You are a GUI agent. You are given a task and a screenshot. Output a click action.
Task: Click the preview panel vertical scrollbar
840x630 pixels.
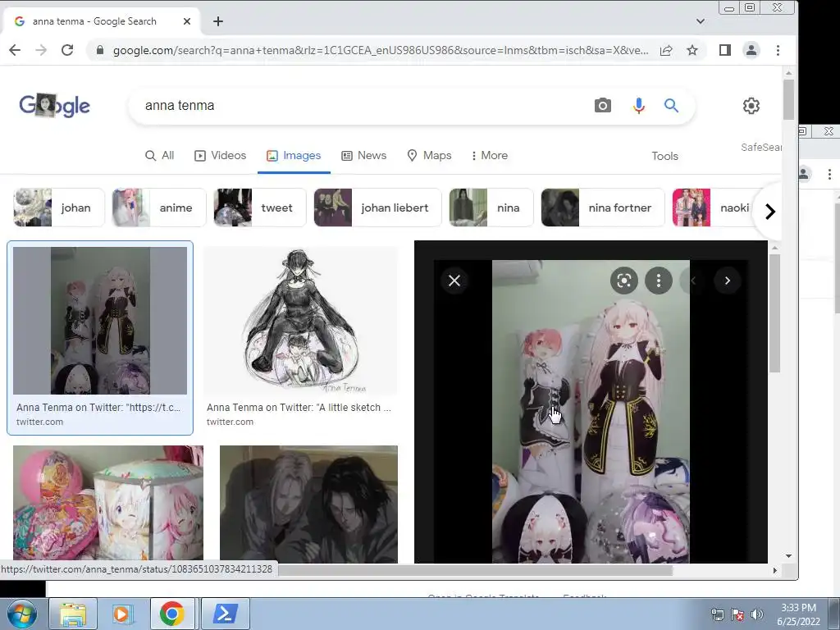click(x=774, y=313)
